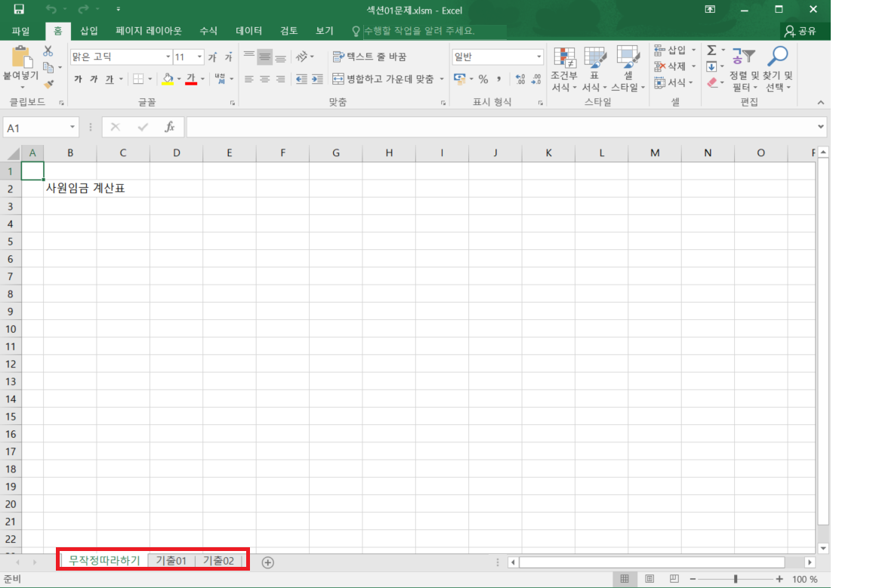This screenshot has width=870, height=588.
Task: Expand the Name Box dropdown arrow
Action: [72, 127]
